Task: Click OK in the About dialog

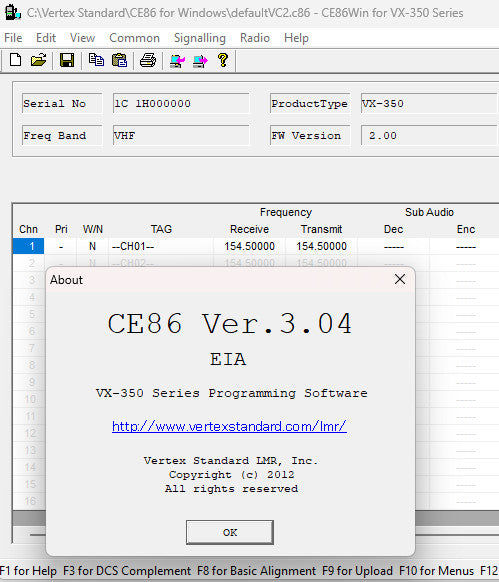Action: pyautogui.click(x=230, y=532)
